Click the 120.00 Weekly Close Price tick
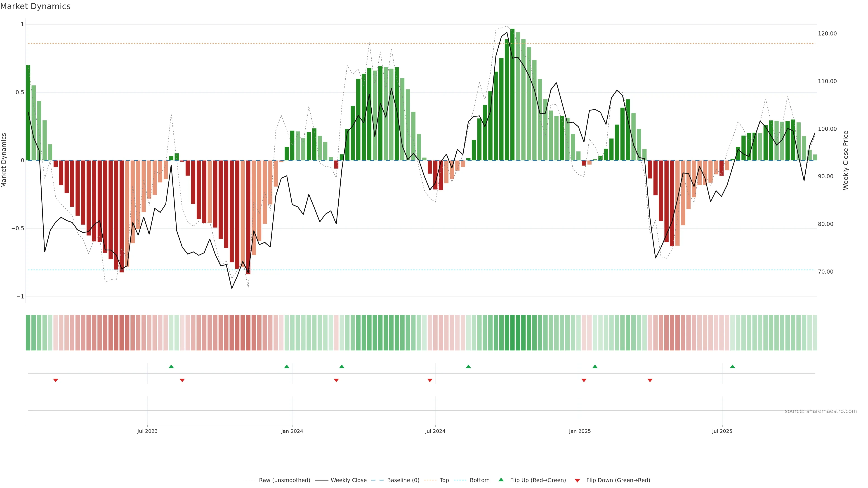This screenshot has width=868, height=488. (827, 34)
